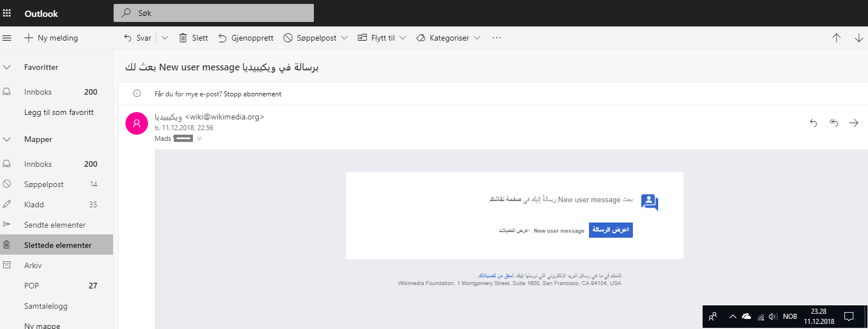Click the Ny mappe entry in sidebar
The height and width of the screenshot is (329, 868).
pos(42,326)
